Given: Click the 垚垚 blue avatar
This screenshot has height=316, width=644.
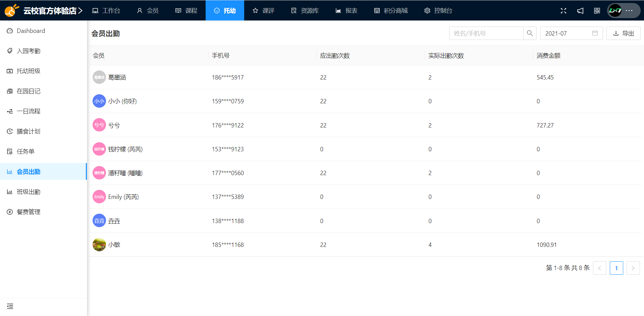Looking at the screenshot, I should click(x=99, y=221).
